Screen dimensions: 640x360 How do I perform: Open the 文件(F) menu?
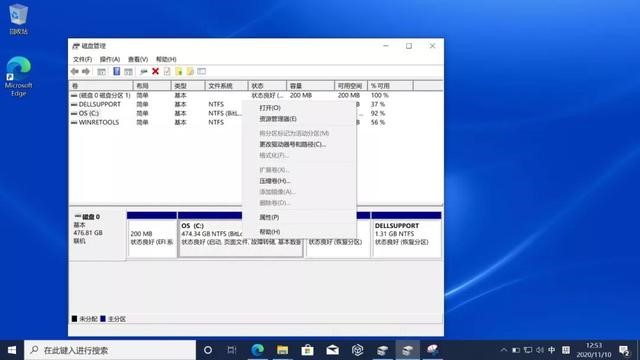point(82,59)
